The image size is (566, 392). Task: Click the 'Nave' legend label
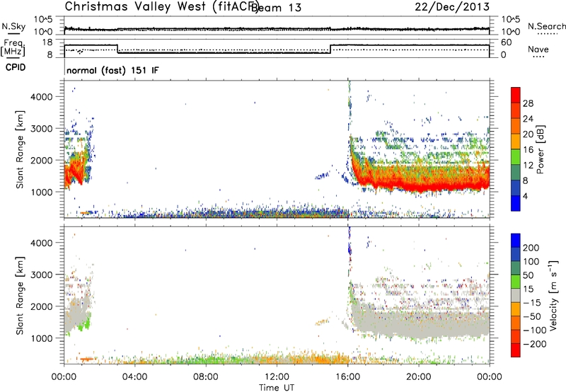click(x=538, y=50)
